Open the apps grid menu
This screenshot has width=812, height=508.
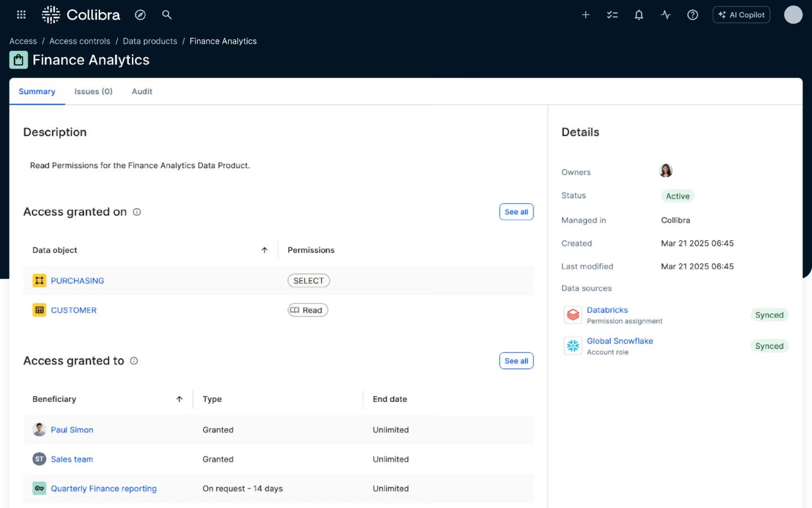pyautogui.click(x=21, y=15)
